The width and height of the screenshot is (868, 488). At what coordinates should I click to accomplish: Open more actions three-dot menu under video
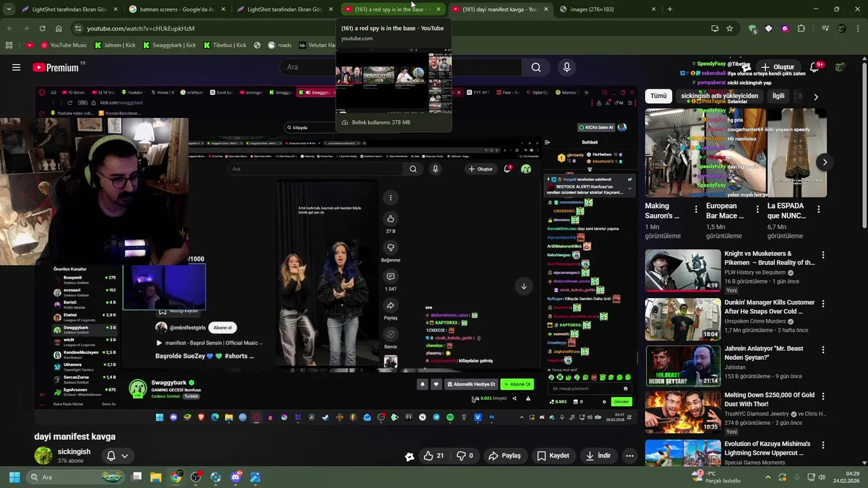tap(629, 456)
